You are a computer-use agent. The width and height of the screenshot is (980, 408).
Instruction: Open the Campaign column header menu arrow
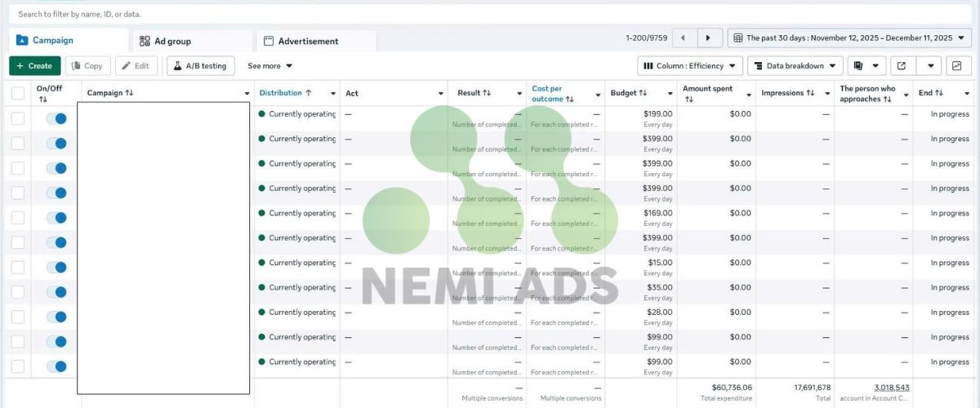[247, 94]
